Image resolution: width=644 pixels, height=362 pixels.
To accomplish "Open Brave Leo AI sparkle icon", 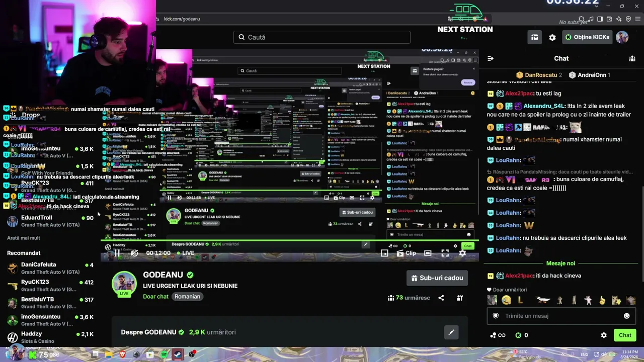I will pyautogui.click(x=619, y=19).
